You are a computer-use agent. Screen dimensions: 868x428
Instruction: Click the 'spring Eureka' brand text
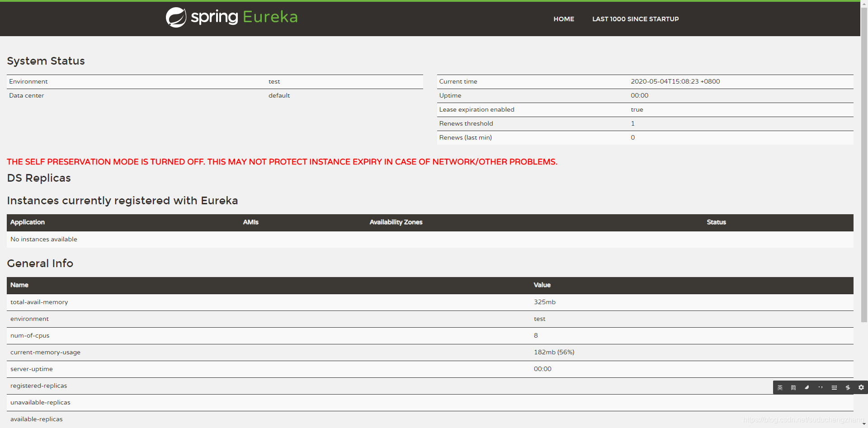point(244,17)
